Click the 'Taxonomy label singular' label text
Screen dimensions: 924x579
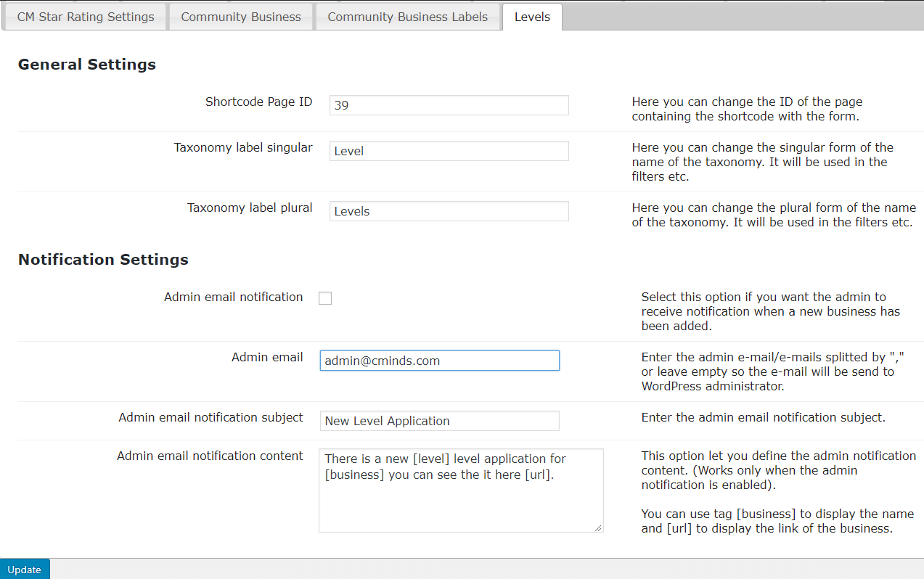pos(243,147)
